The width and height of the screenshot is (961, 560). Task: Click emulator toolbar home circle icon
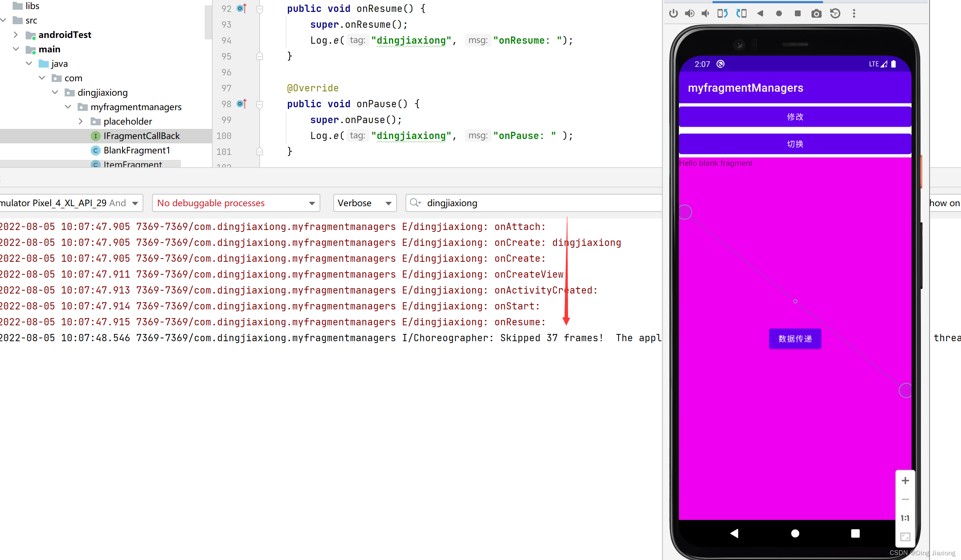tap(779, 13)
